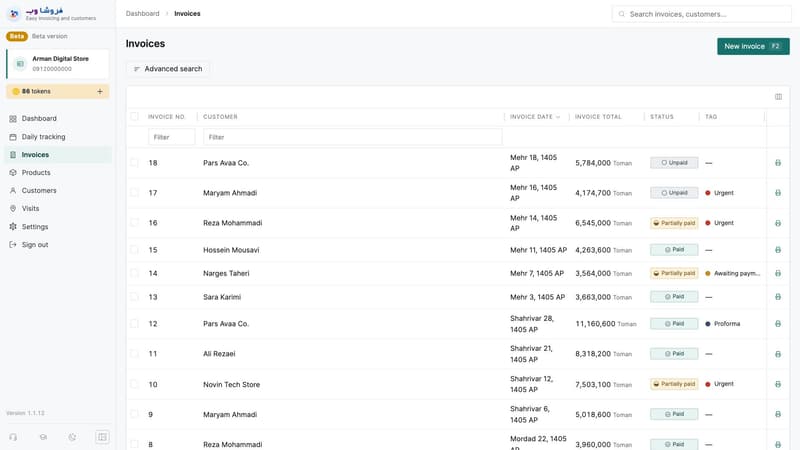Go to Dashboard in sidebar menu
800x450 pixels.
tap(58, 118)
